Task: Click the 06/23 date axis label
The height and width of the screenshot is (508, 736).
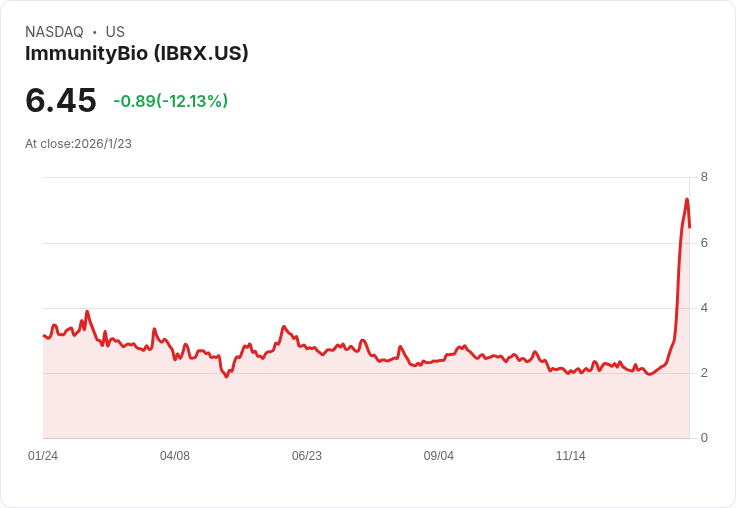Action: [x=307, y=456]
